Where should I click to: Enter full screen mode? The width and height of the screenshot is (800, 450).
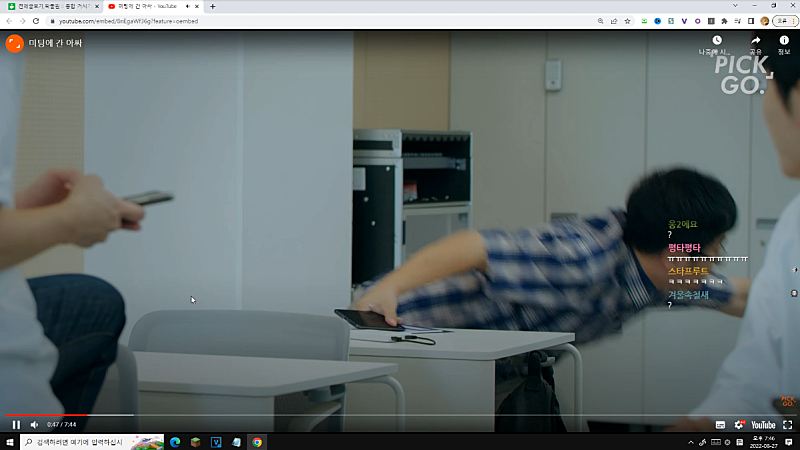tap(788, 425)
